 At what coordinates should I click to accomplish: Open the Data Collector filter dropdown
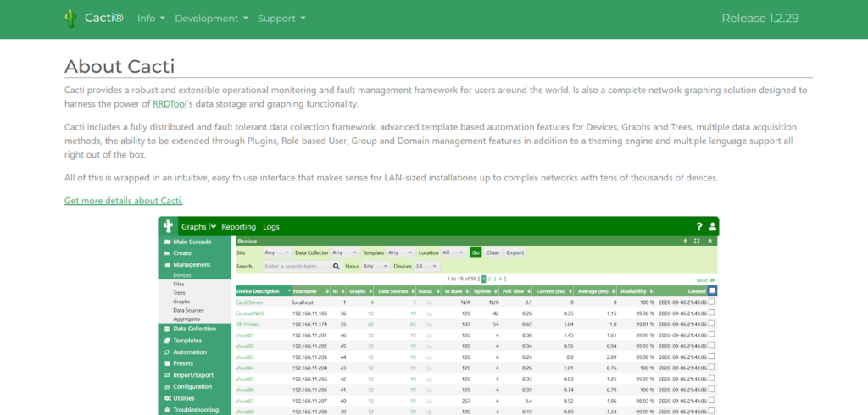pyautogui.click(x=345, y=252)
